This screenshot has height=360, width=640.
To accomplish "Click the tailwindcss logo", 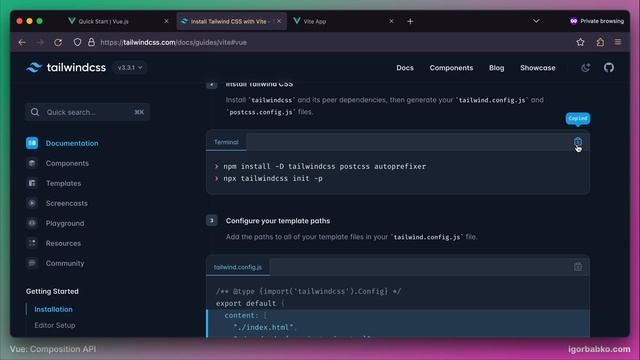I will point(66,67).
